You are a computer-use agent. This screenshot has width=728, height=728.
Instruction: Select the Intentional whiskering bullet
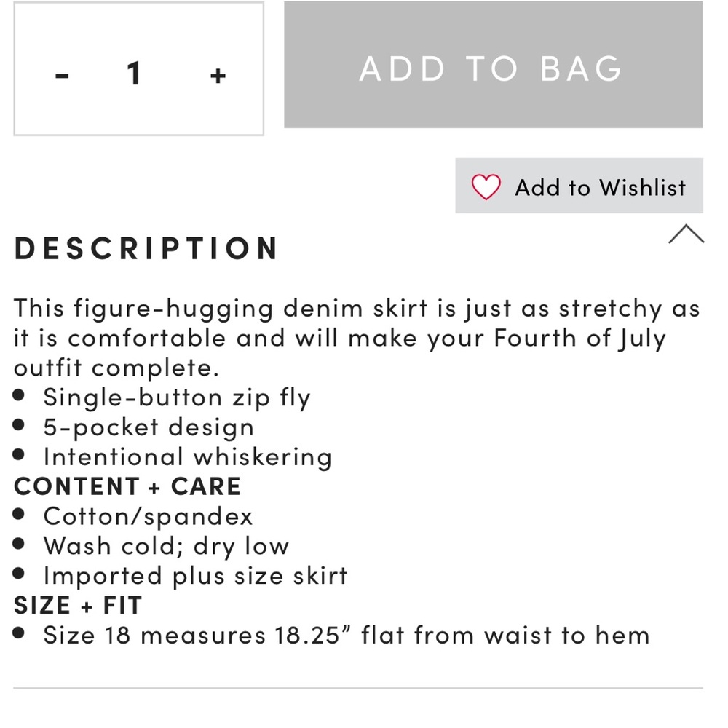(x=188, y=457)
